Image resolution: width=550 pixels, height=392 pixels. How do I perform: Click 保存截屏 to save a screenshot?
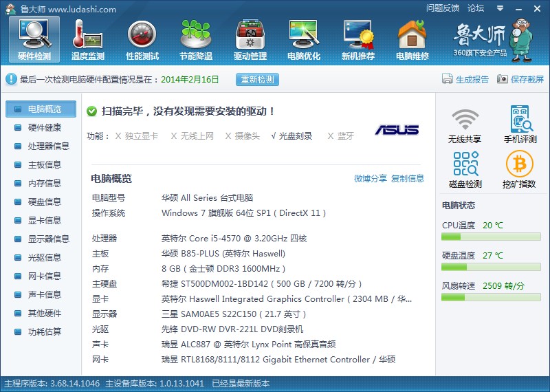520,80
